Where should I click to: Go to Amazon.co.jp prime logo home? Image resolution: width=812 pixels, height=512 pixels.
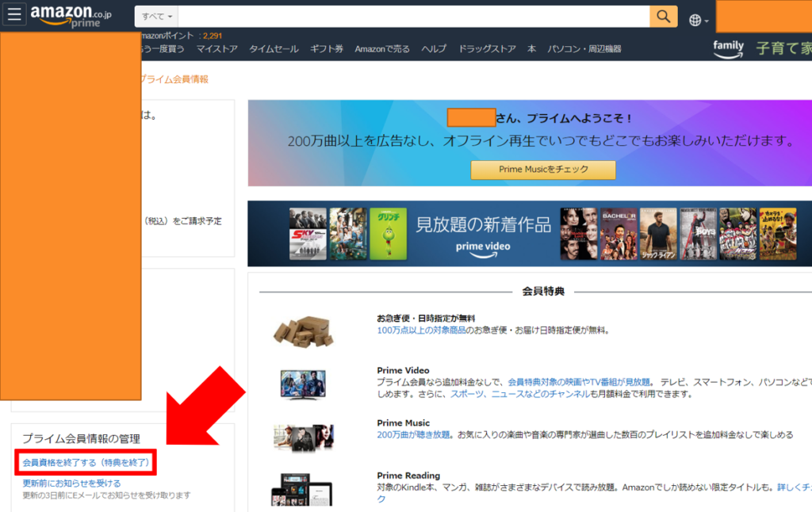[71, 16]
